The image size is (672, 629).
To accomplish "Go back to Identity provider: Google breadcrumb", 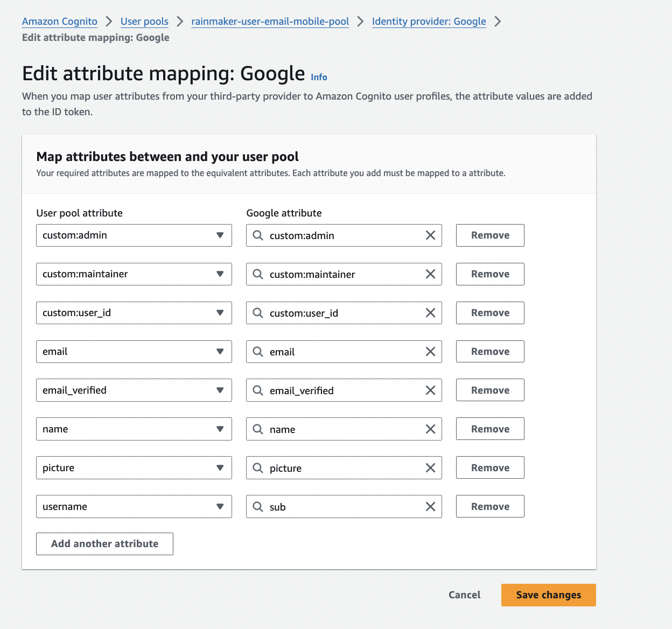I will (429, 22).
